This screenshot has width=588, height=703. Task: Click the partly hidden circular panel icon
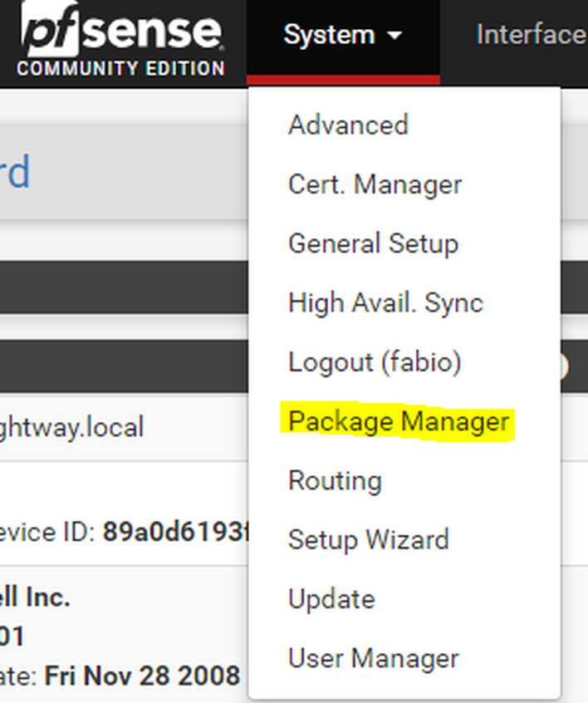click(x=564, y=366)
